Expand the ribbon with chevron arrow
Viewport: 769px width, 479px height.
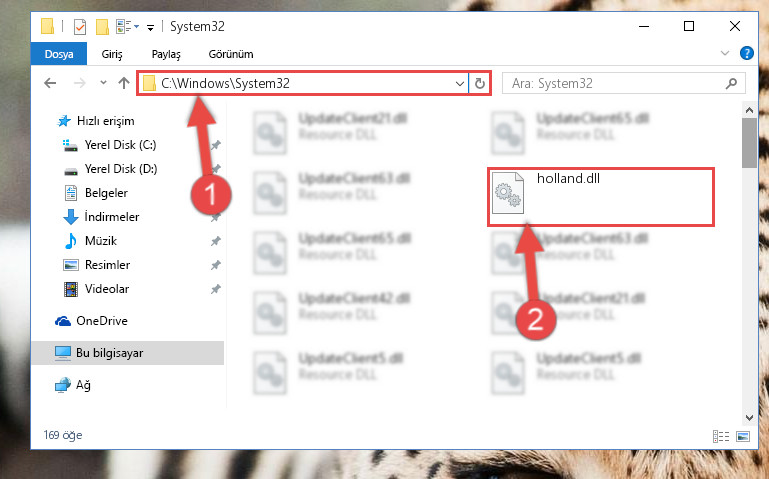[x=725, y=53]
